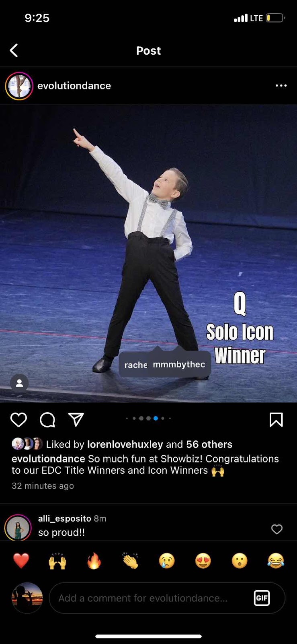Insert the fire emoji reaction

pyautogui.click(x=94, y=561)
